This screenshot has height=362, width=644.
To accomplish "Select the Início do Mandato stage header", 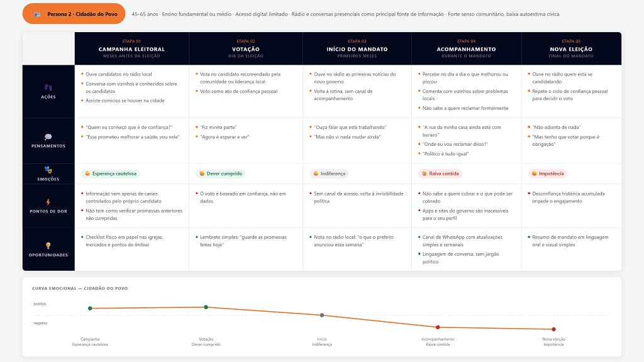I will click(357, 48).
